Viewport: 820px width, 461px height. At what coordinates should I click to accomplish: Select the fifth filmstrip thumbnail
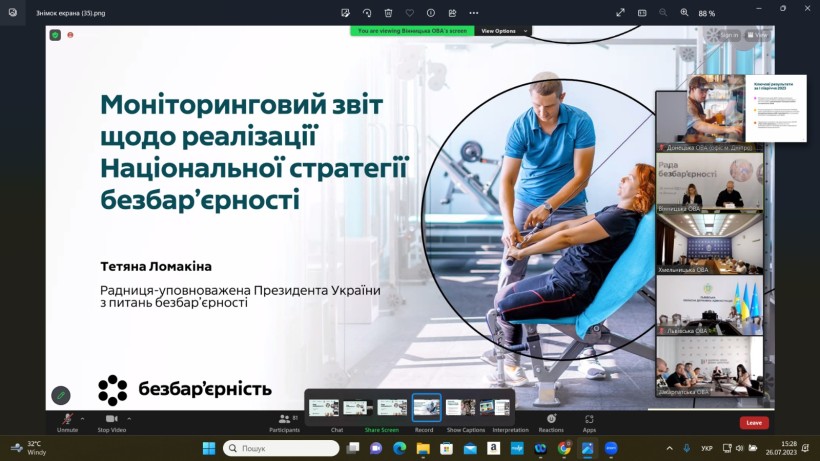coord(461,407)
